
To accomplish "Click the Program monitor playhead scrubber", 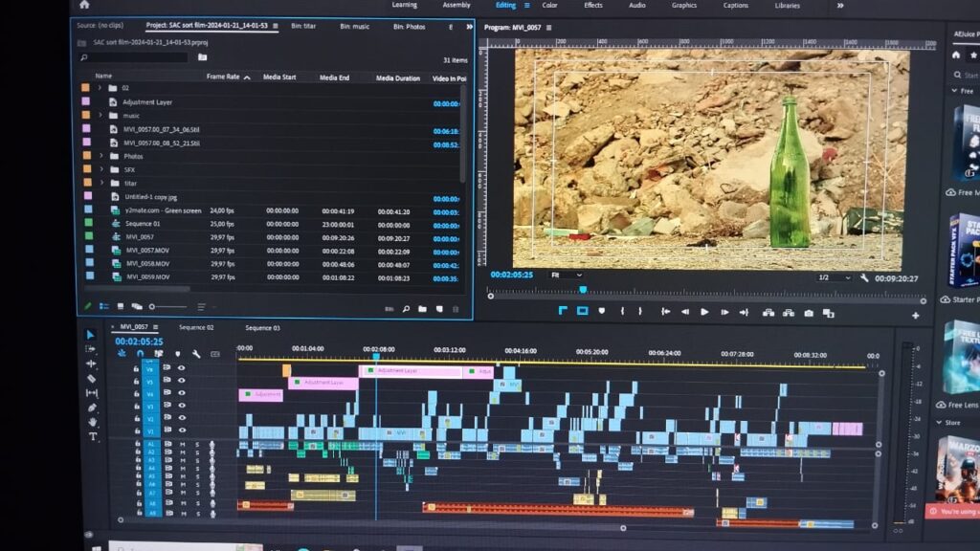I will click(x=583, y=290).
